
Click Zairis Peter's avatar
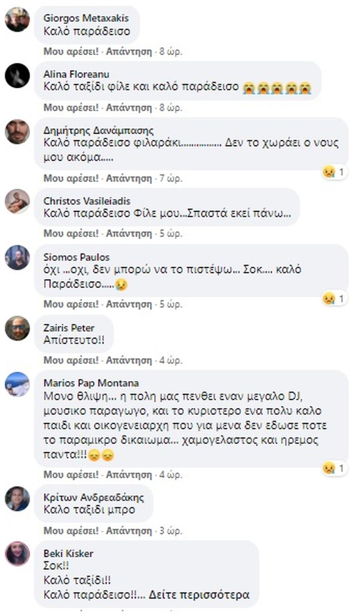coord(17,328)
